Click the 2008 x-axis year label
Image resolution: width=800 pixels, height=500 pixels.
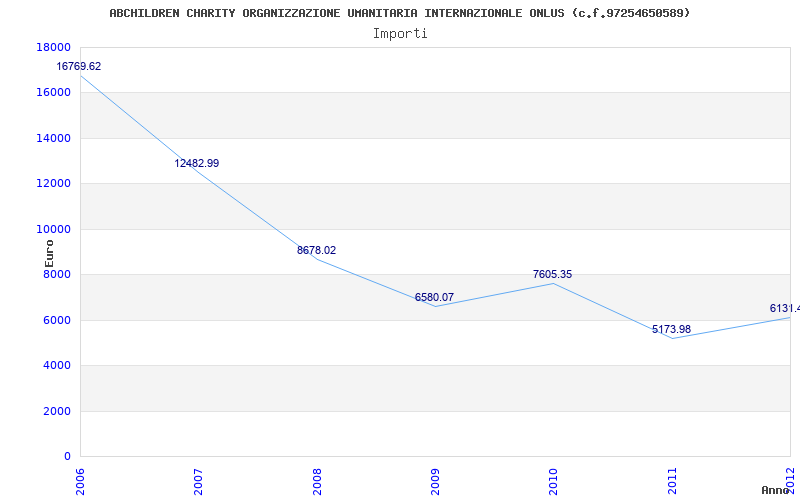coord(316,481)
